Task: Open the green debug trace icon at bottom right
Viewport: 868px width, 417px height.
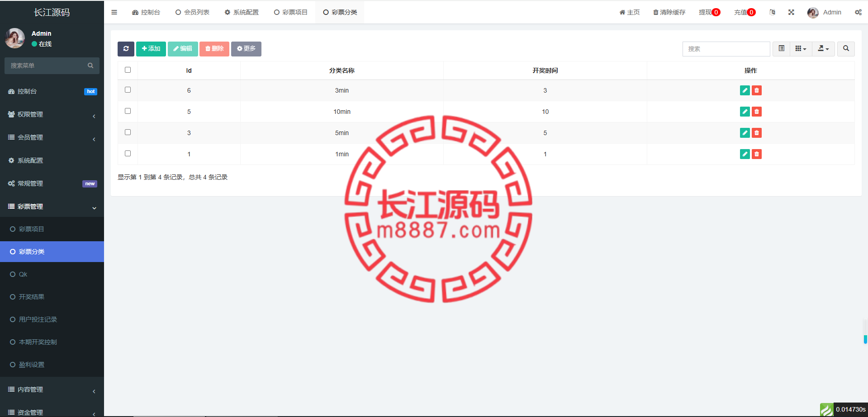Action: (826, 410)
